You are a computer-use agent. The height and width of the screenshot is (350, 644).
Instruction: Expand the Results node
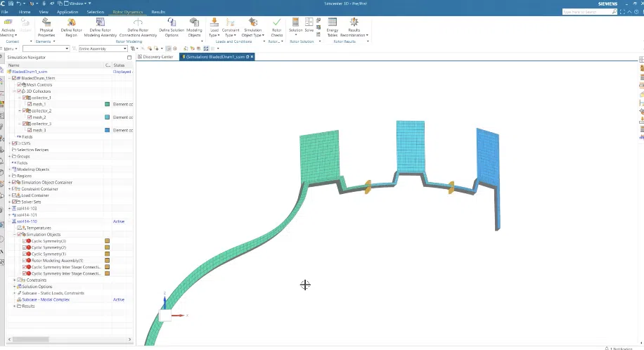point(14,306)
